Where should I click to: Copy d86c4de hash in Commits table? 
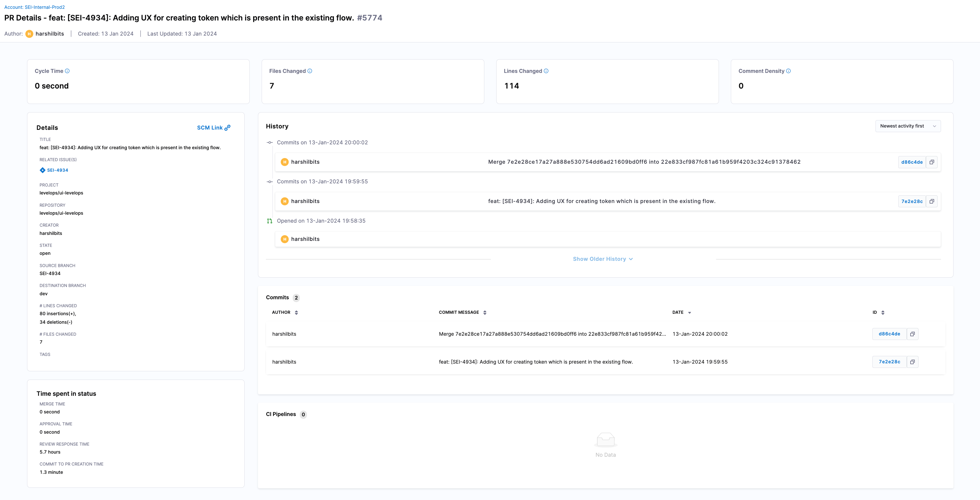pos(912,334)
